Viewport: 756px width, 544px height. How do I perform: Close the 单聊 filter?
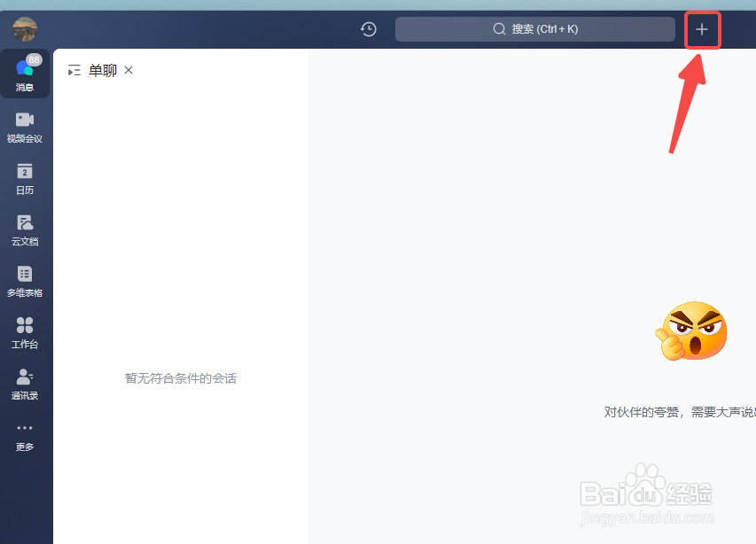(x=129, y=70)
